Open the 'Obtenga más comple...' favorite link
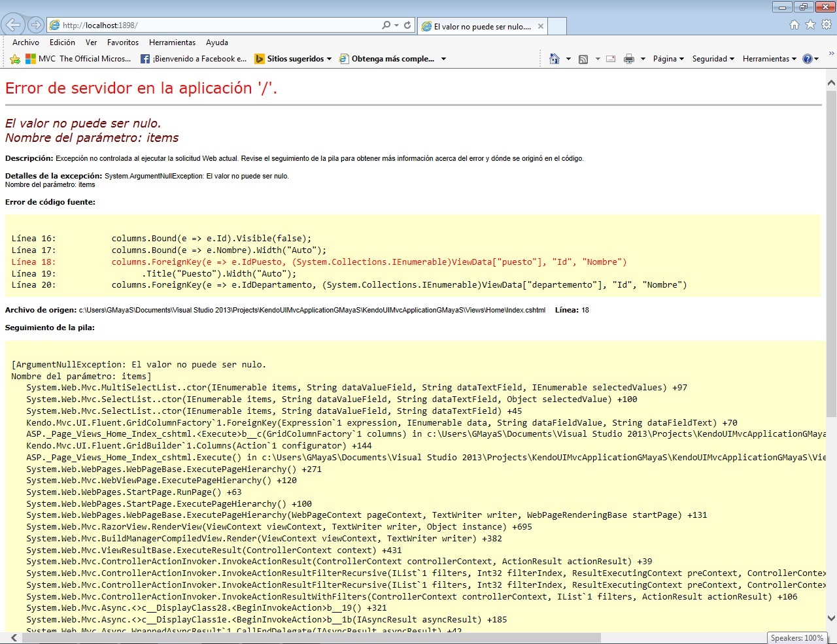The image size is (837, 644). pos(387,59)
